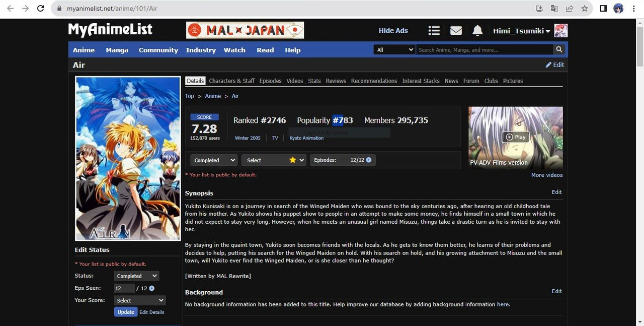The width and height of the screenshot is (644, 326).
Task: Play the PV ADV Films version video
Action: pos(516,137)
